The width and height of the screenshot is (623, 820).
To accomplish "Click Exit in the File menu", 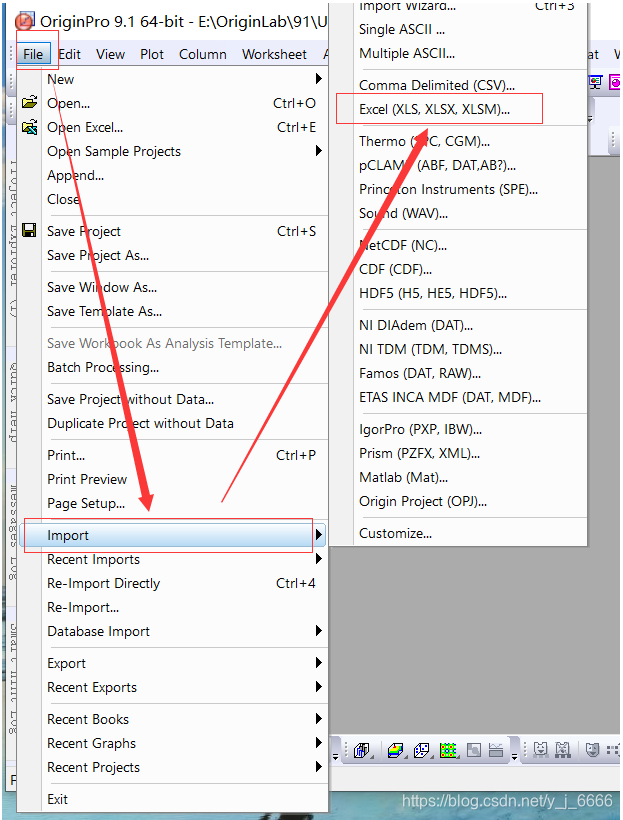I will point(57,799).
